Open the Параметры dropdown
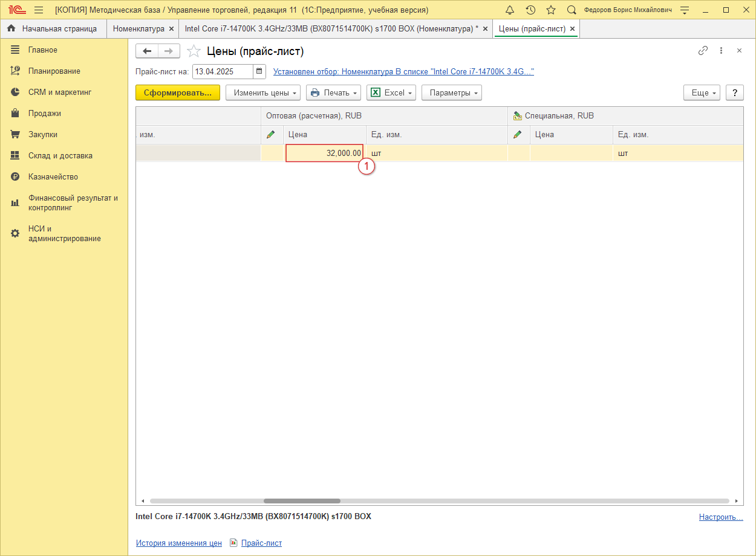This screenshot has width=756, height=556. click(452, 93)
